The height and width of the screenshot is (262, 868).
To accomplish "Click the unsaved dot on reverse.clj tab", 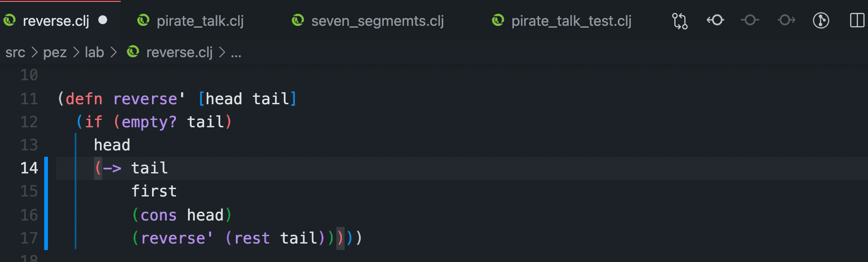I will pyautogui.click(x=103, y=20).
